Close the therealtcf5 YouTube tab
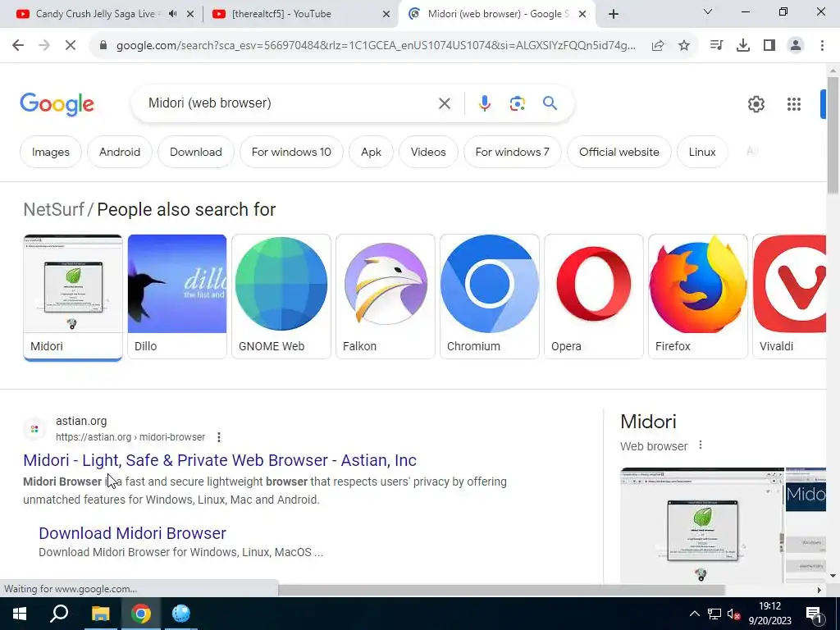840x630 pixels. pyautogui.click(x=386, y=15)
